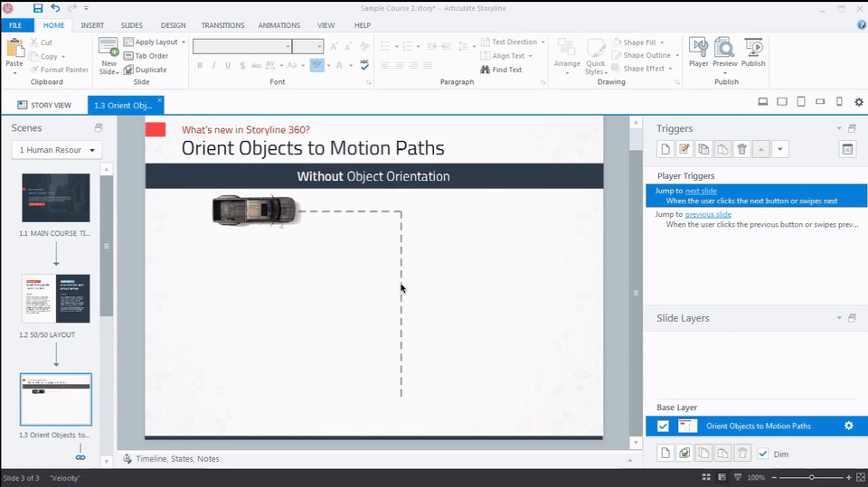This screenshot has height=487, width=868.
Task: Open the ANIMATIONS ribbon tab
Action: point(279,25)
